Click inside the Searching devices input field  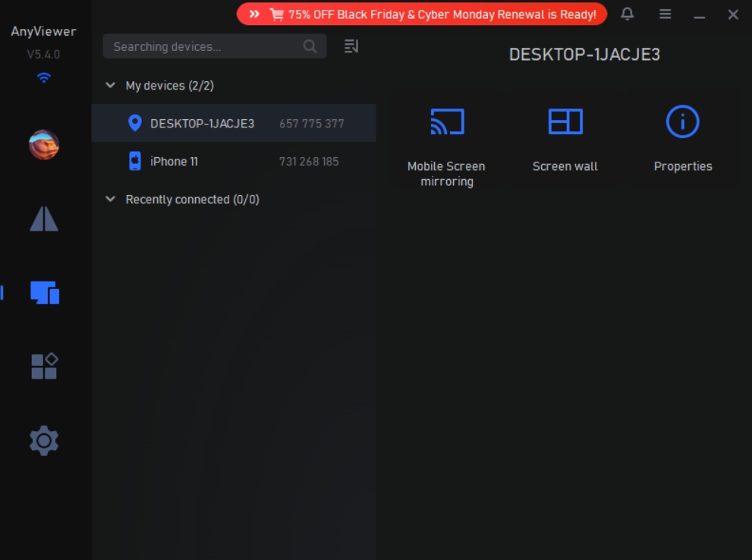click(205, 46)
